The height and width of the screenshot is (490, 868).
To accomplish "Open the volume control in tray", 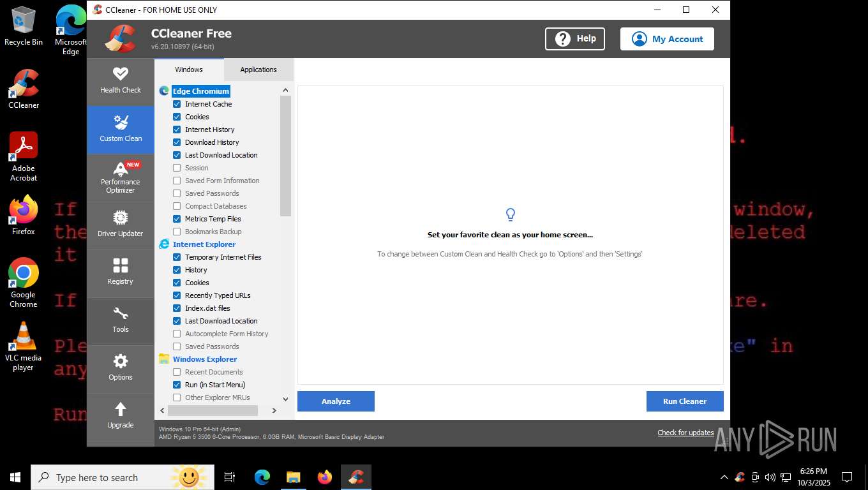I will [x=770, y=477].
